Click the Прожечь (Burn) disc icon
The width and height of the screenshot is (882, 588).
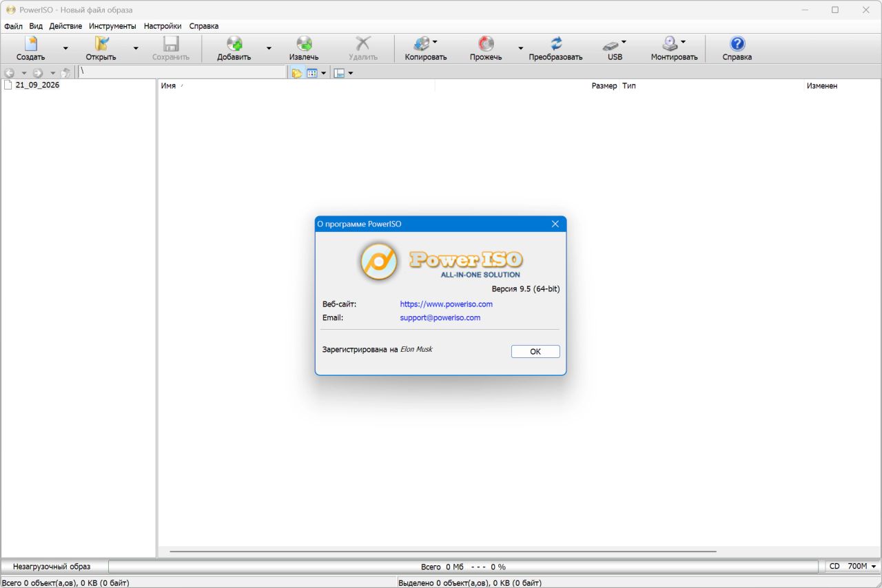[486, 44]
